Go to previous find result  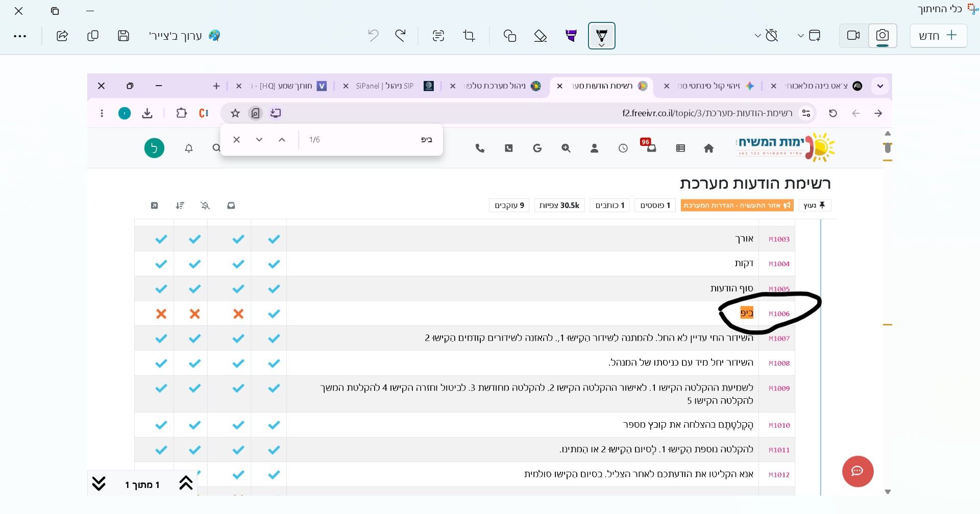tap(282, 140)
